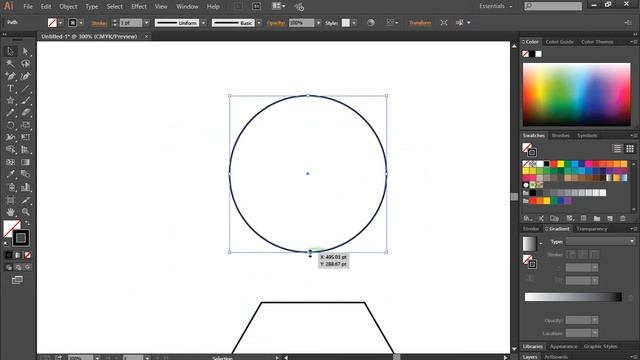Open the Effect menu

[x=139, y=7]
